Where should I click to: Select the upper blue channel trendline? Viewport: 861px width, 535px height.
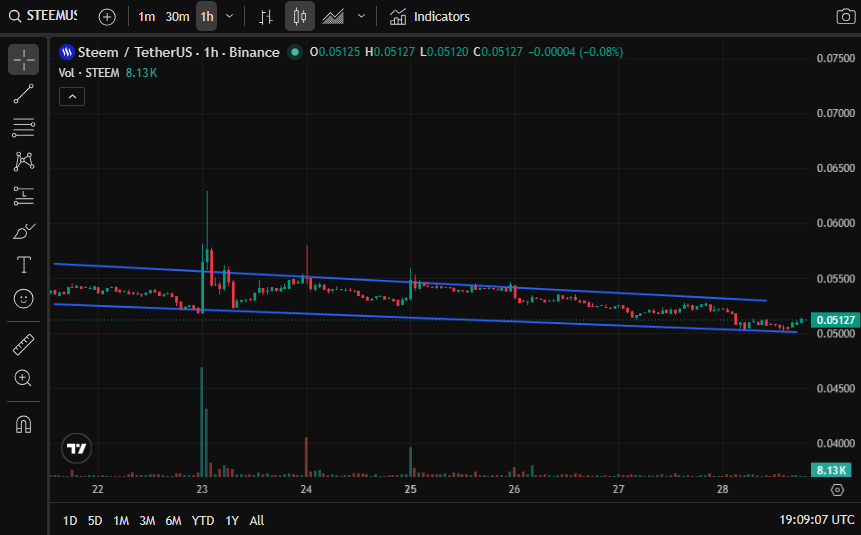410,282
